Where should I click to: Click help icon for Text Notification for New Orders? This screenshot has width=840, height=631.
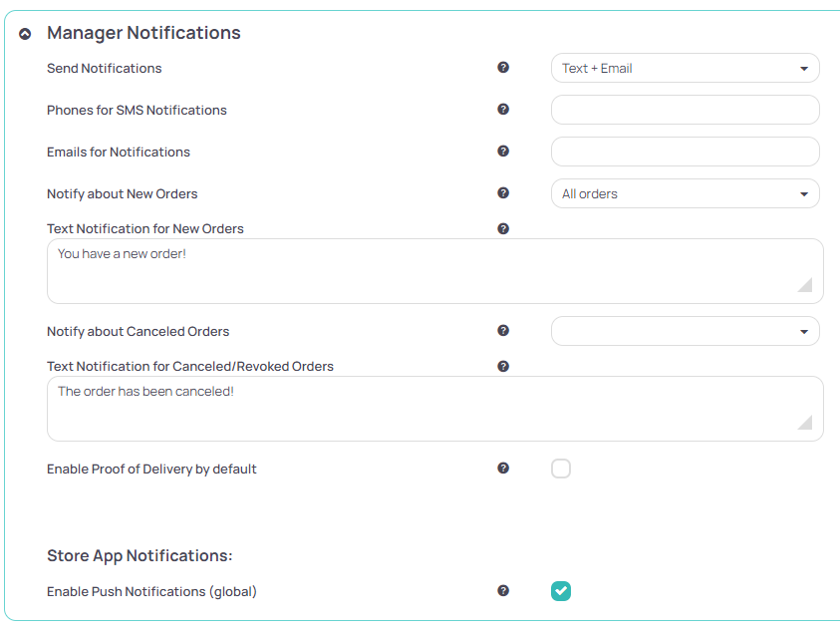pos(503,228)
